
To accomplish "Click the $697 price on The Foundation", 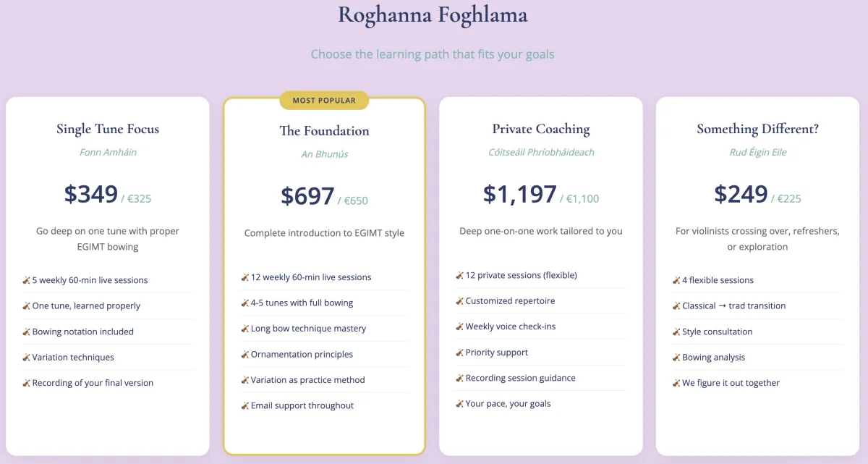I will click(307, 196).
